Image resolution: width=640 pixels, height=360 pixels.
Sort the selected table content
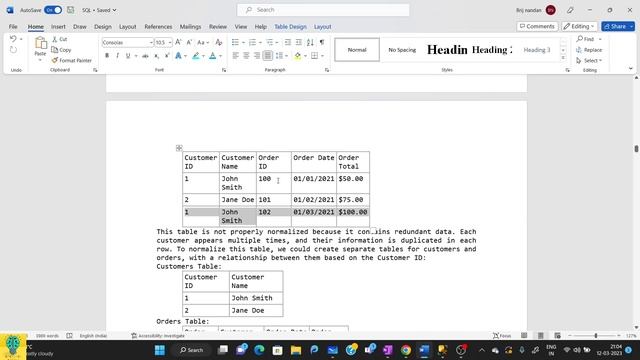tap(310, 42)
